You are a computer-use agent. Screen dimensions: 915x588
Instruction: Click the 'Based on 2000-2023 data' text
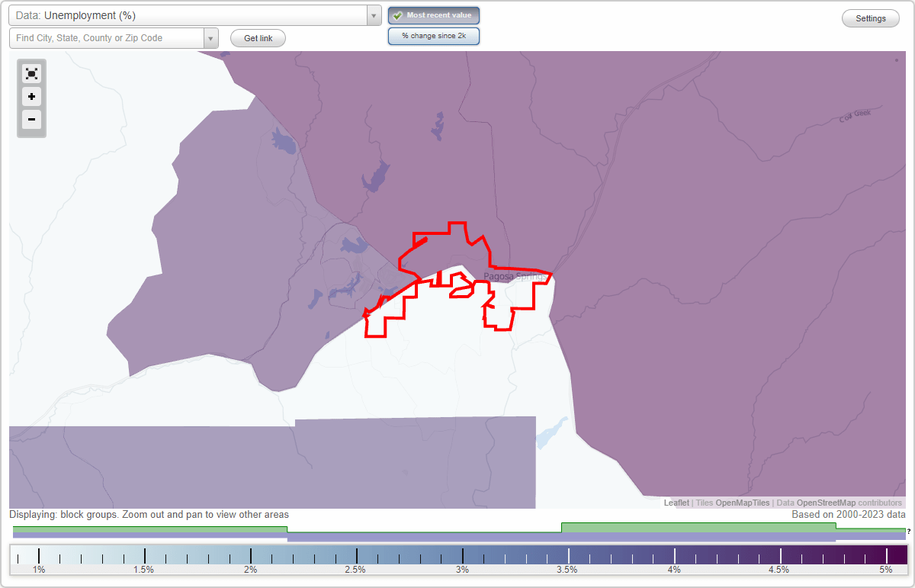[849, 515]
